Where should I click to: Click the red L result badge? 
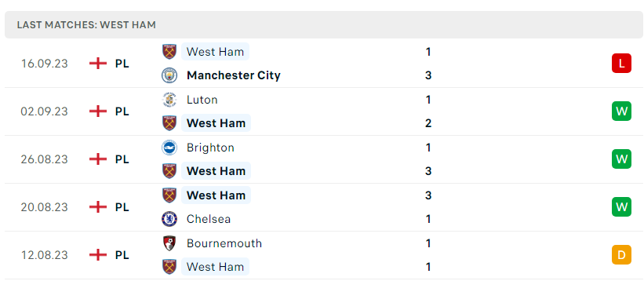(x=621, y=64)
